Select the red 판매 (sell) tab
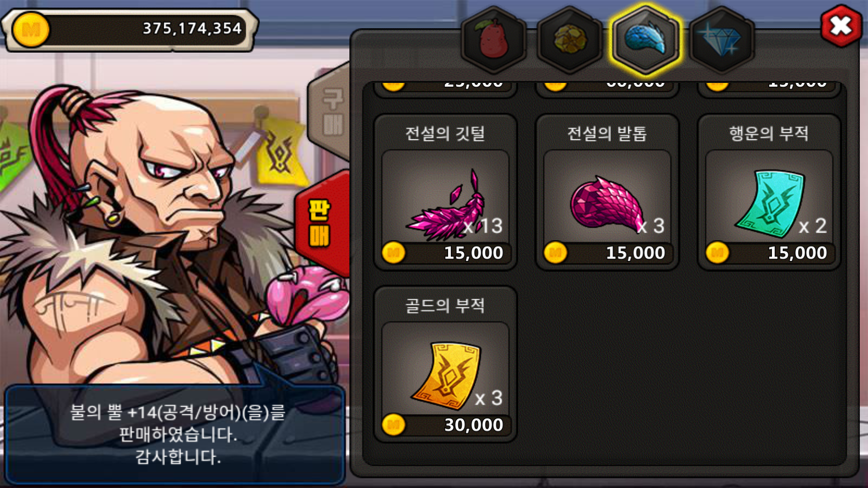This screenshot has width=868, height=488. [x=321, y=223]
